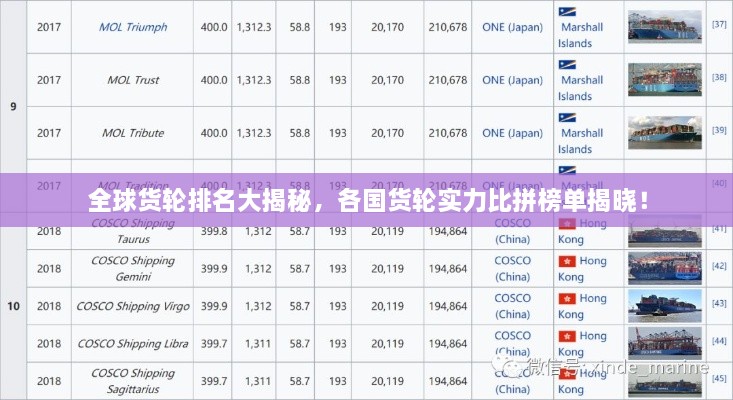
Task: Follow Marshall Islands link in MOL Triumph row
Action: coord(581,35)
